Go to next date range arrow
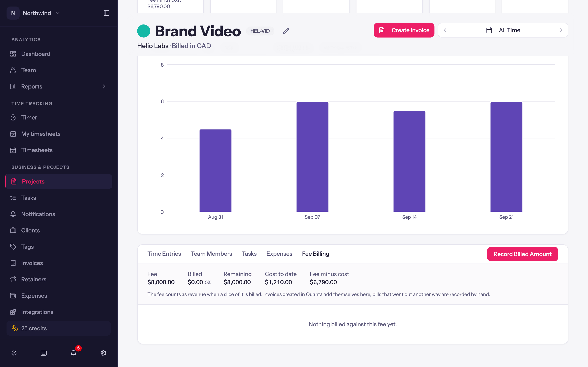 click(561, 30)
